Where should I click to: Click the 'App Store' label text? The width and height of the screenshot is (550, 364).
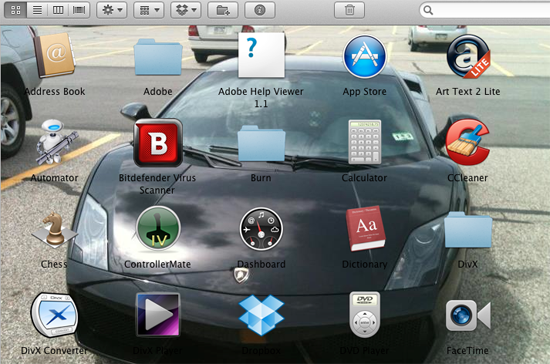(364, 92)
